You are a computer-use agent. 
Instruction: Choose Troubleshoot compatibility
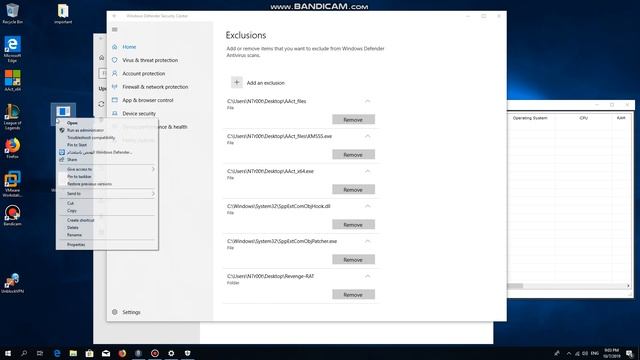click(107, 138)
